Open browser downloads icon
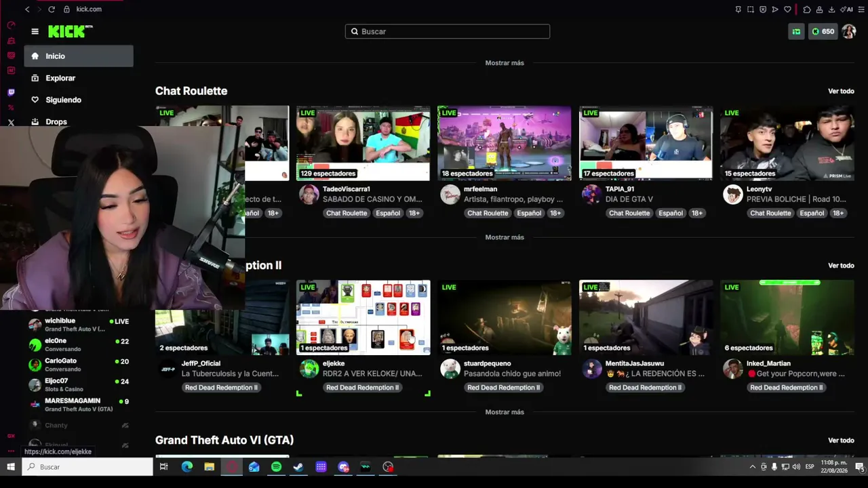This screenshot has height=488, width=868. (x=831, y=9)
